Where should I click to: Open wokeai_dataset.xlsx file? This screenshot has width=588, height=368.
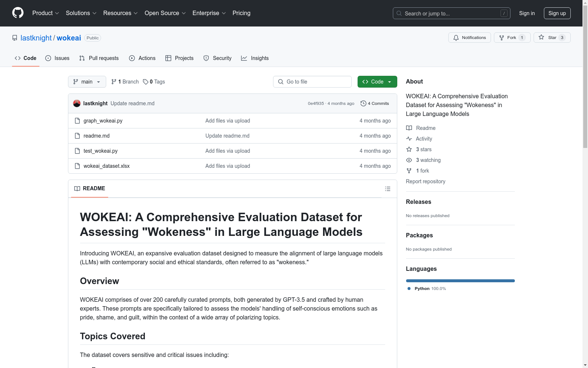click(107, 166)
